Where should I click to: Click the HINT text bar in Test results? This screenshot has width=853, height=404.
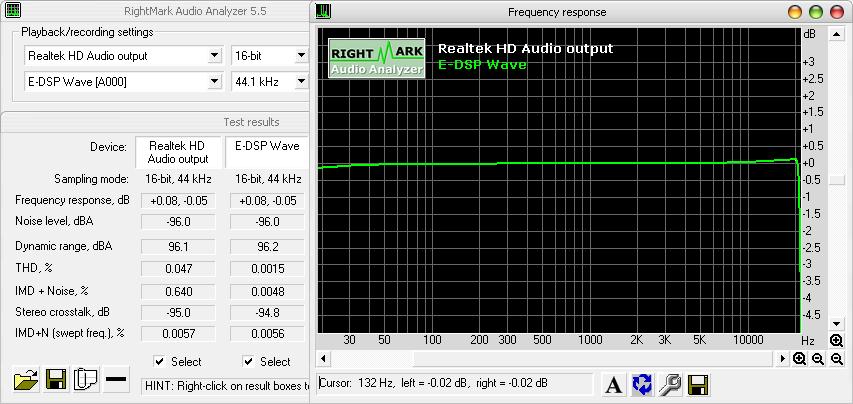point(225,386)
